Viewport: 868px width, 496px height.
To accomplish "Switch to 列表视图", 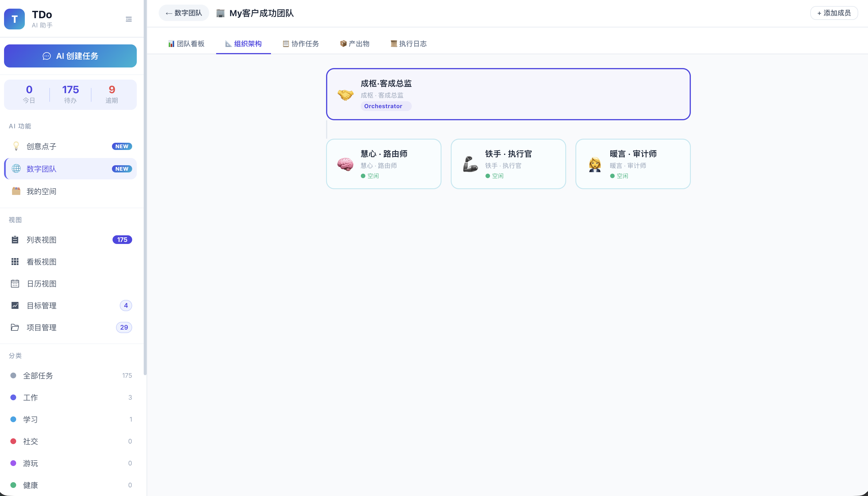I will 70,240.
